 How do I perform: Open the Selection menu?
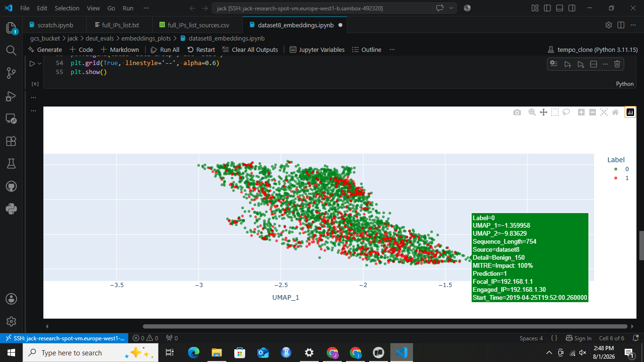point(67,8)
